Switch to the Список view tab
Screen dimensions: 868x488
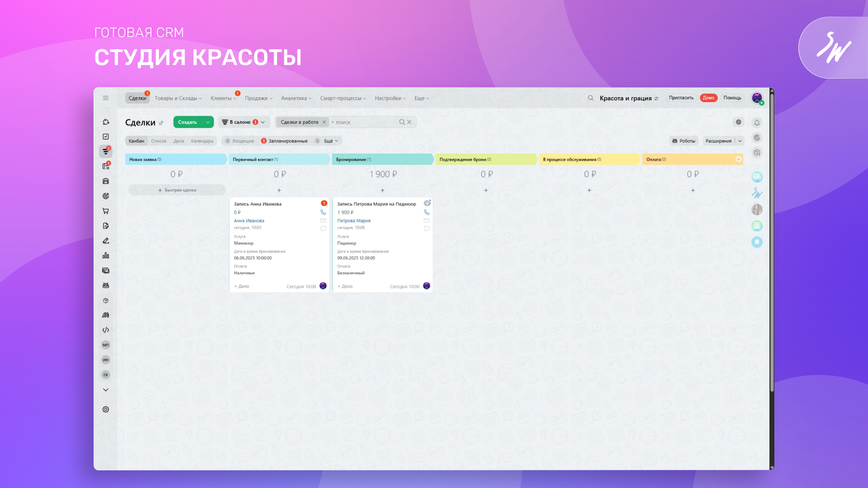tap(159, 141)
